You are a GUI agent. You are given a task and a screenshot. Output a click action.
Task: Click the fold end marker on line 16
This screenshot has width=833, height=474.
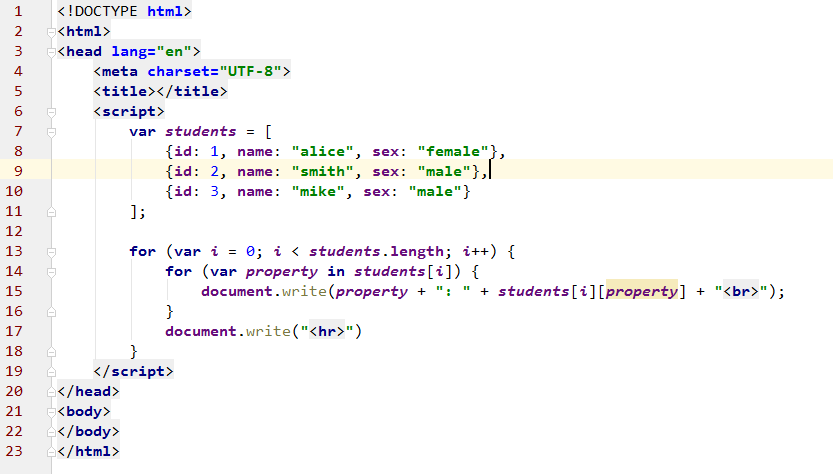[51, 312]
